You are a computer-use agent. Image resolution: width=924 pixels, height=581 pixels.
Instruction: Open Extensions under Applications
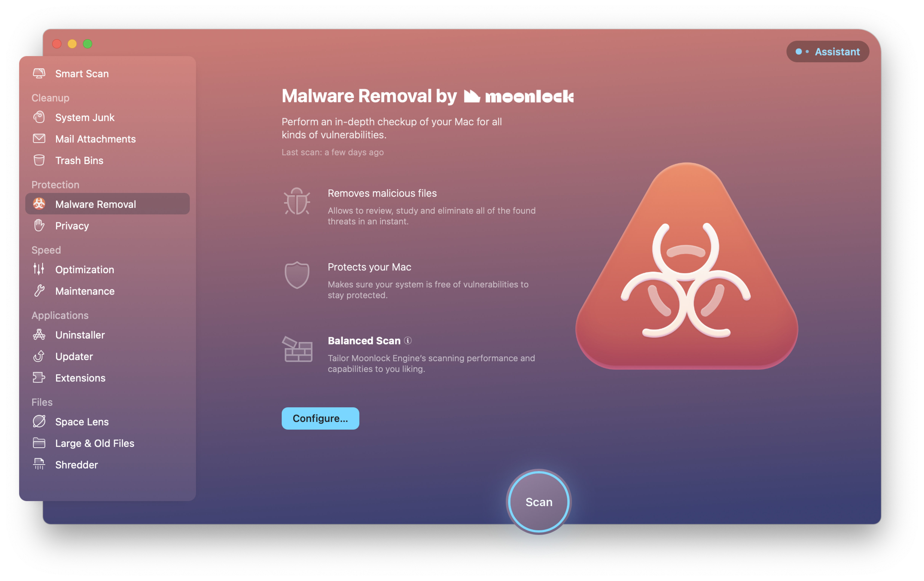[x=107, y=378]
